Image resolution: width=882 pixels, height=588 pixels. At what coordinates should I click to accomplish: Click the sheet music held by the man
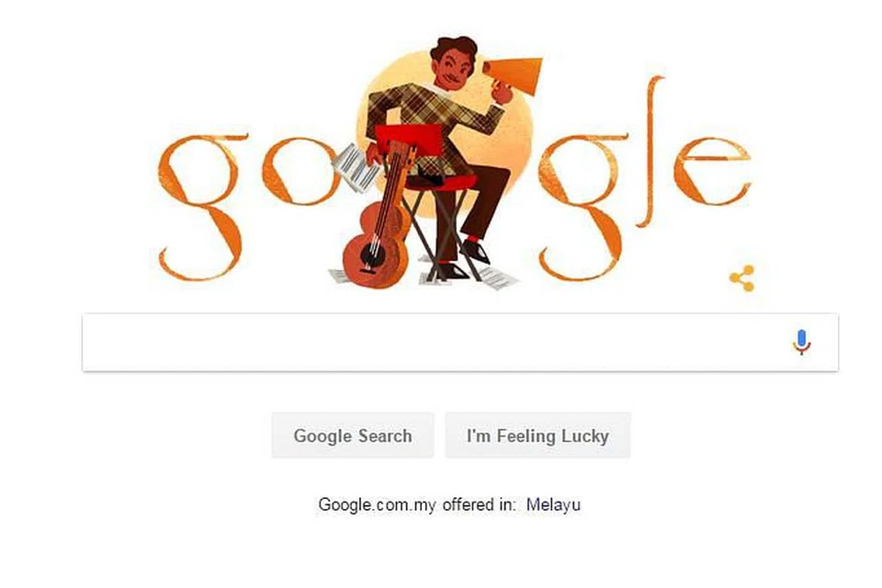point(356,168)
